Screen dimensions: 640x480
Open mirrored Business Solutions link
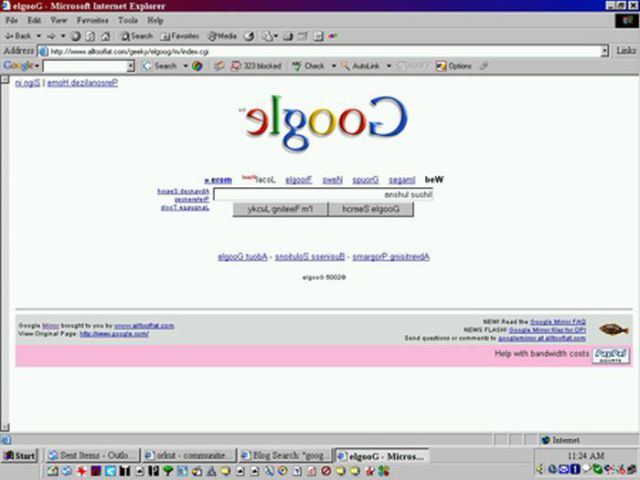310,257
